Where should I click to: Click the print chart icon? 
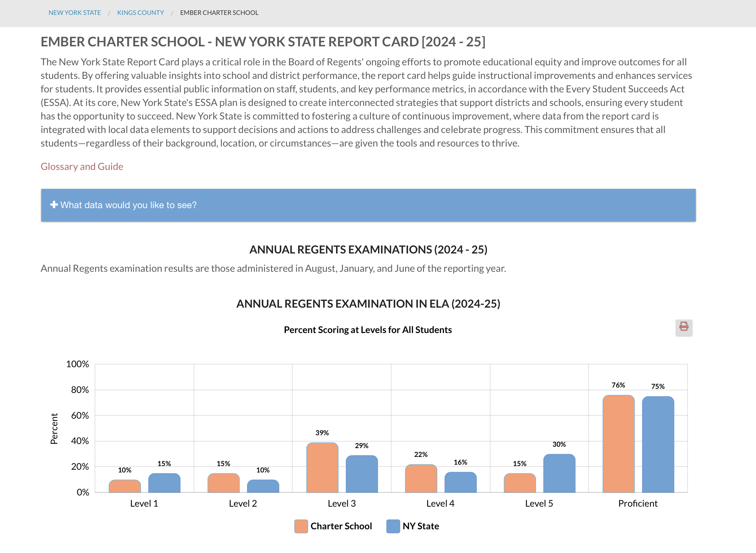(x=684, y=328)
